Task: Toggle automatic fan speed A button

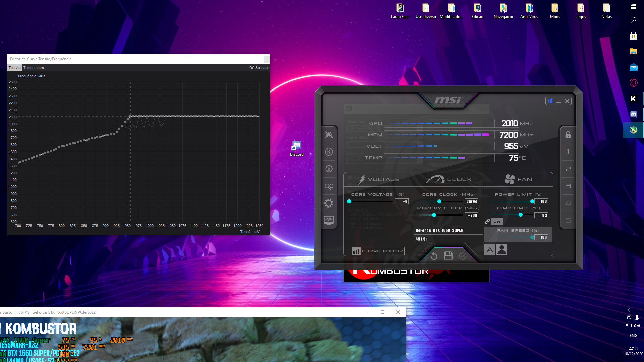Action: coord(490,250)
